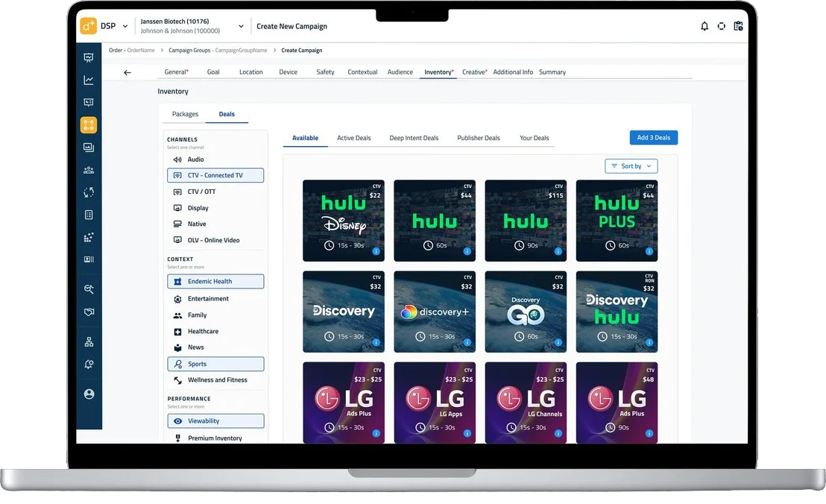Open the document list sidebar icon

pos(89,214)
